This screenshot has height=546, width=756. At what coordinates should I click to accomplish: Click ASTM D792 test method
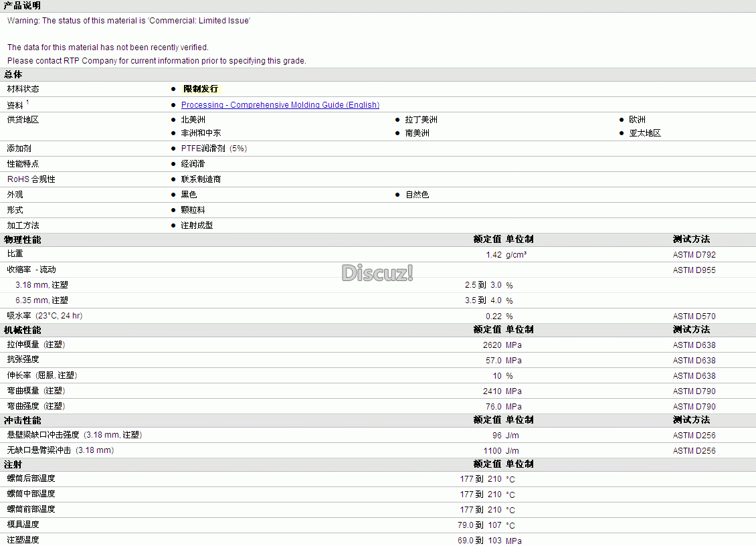694,255
